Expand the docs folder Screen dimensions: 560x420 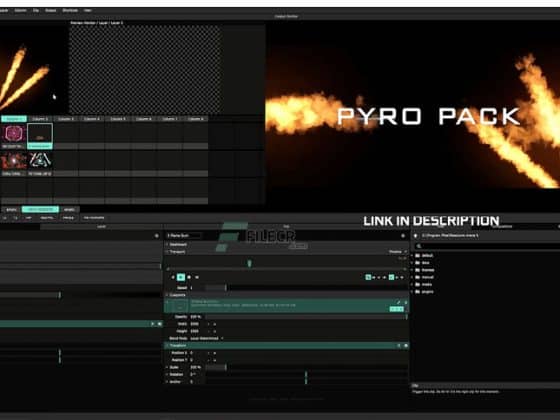(413, 263)
